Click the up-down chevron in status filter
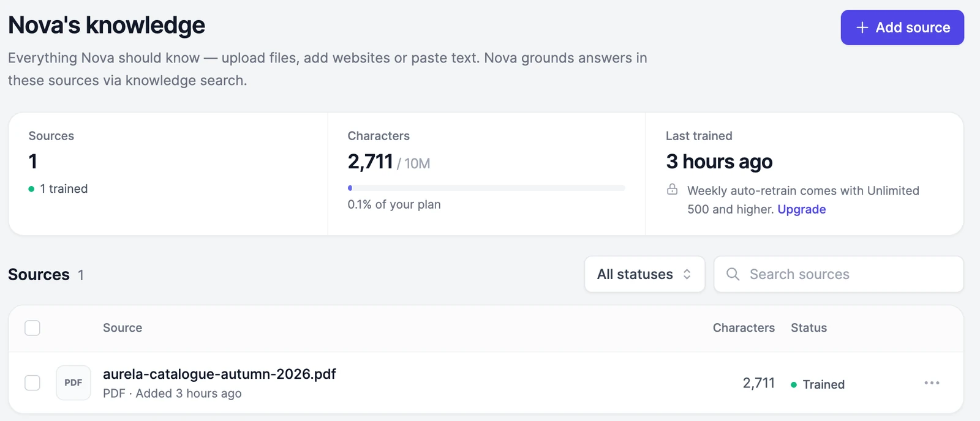 (687, 274)
